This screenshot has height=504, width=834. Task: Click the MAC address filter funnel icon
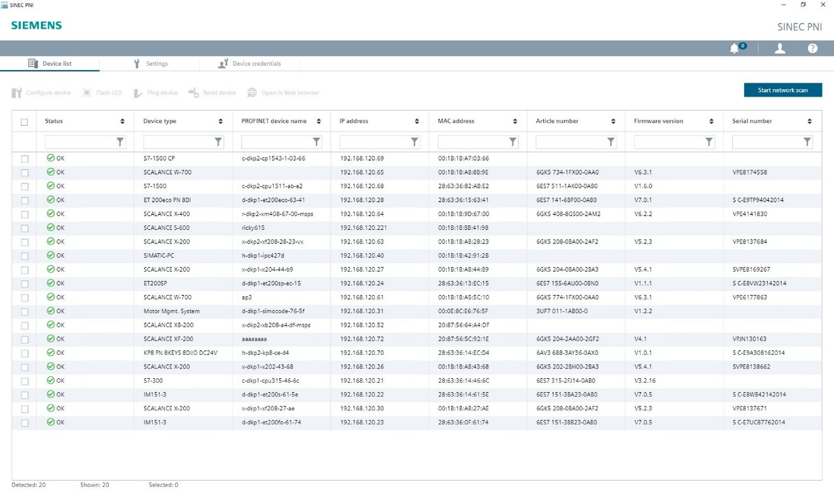point(513,142)
